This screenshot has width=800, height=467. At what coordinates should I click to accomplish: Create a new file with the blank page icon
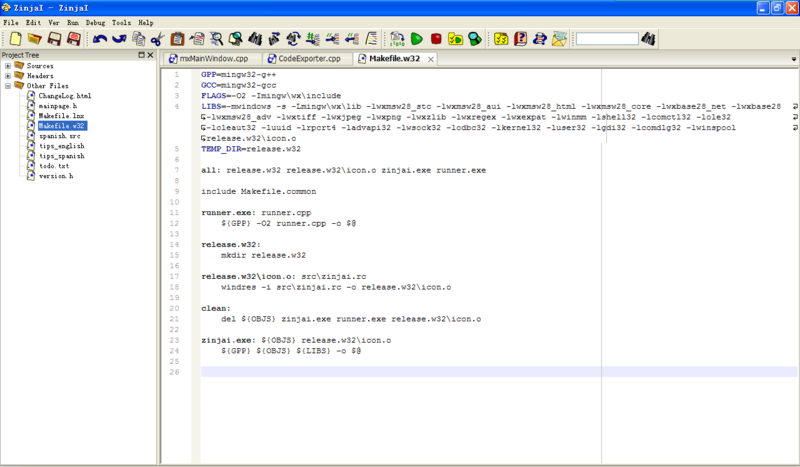pos(15,39)
